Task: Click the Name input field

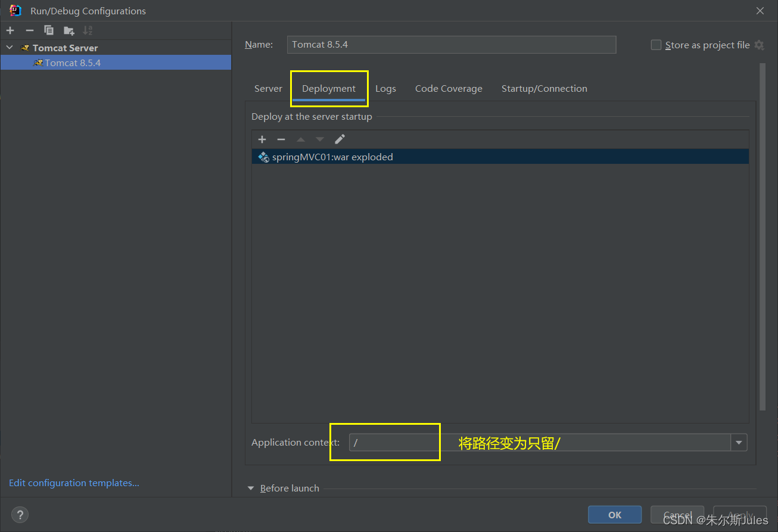Action: tap(452, 45)
